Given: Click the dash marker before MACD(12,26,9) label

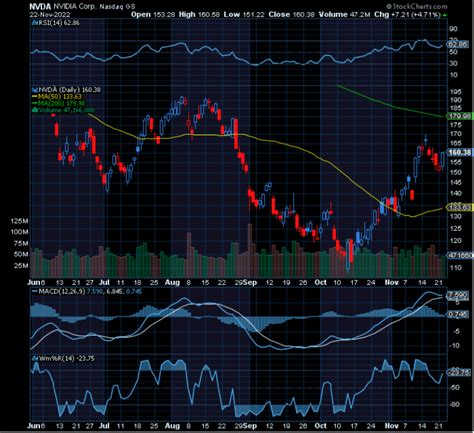Looking at the screenshot, I should coord(35,291).
